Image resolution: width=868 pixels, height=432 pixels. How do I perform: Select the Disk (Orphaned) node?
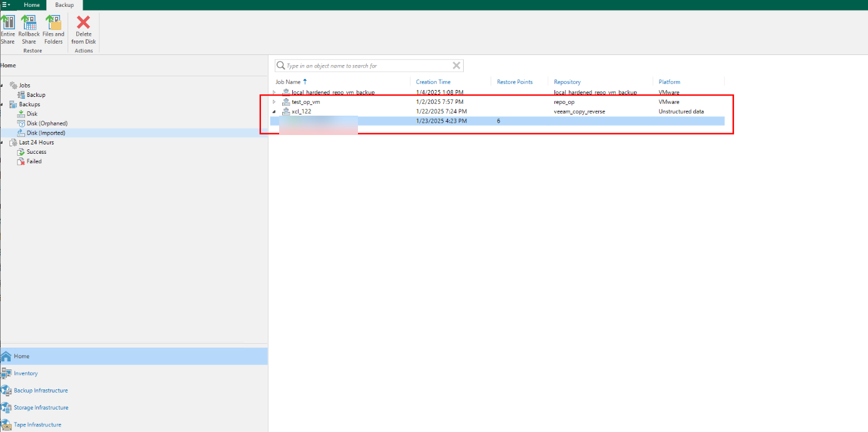pos(46,124)
